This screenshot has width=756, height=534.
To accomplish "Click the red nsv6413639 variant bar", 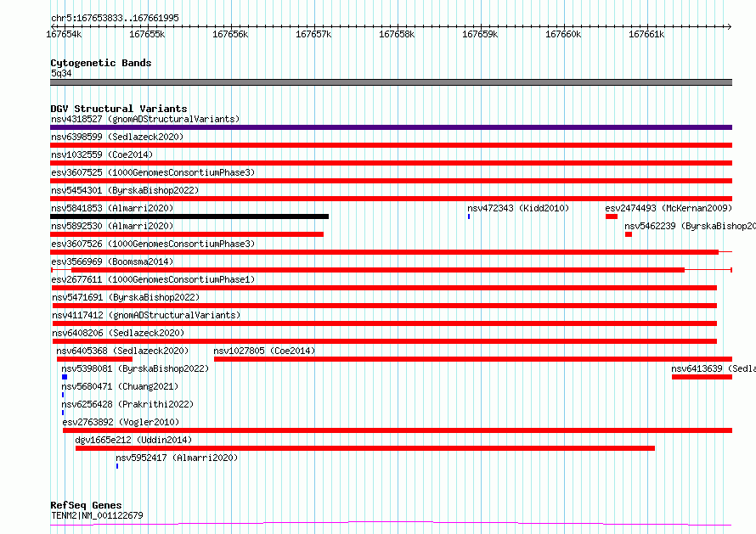I will coord(702,377).
